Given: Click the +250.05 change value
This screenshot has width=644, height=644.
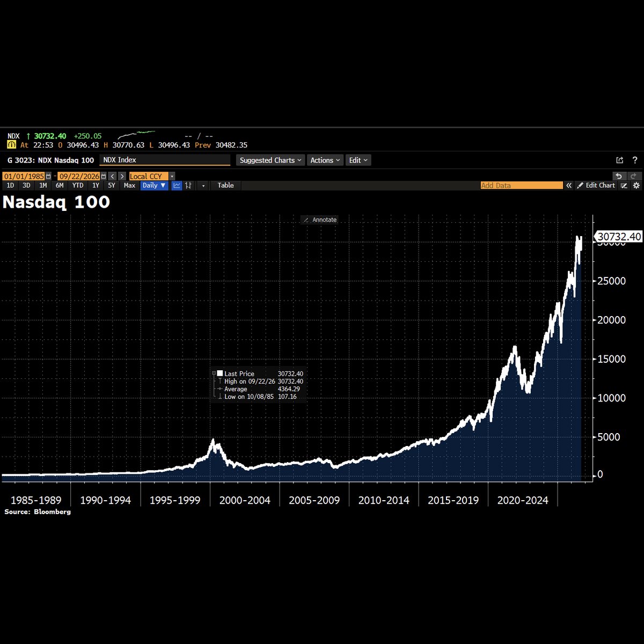Looking at the screenshot, I should click(x=87, y=136).
